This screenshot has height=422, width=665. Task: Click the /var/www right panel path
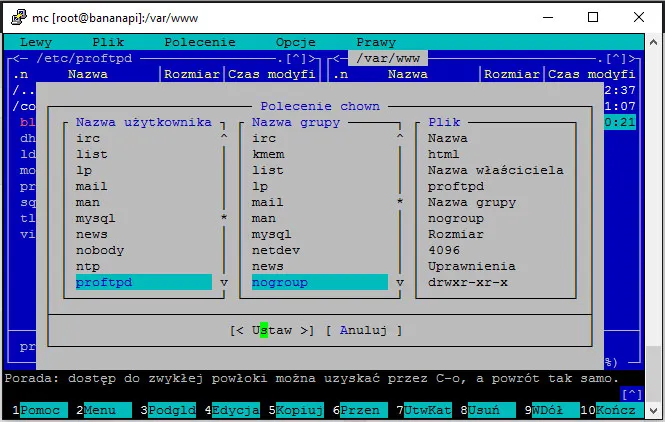388,58
